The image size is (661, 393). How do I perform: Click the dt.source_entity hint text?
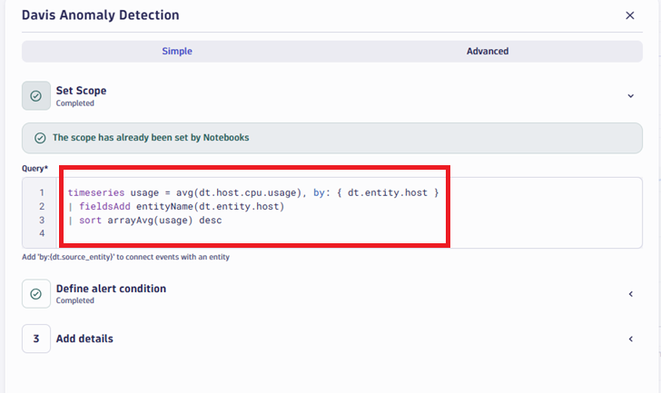126,257
